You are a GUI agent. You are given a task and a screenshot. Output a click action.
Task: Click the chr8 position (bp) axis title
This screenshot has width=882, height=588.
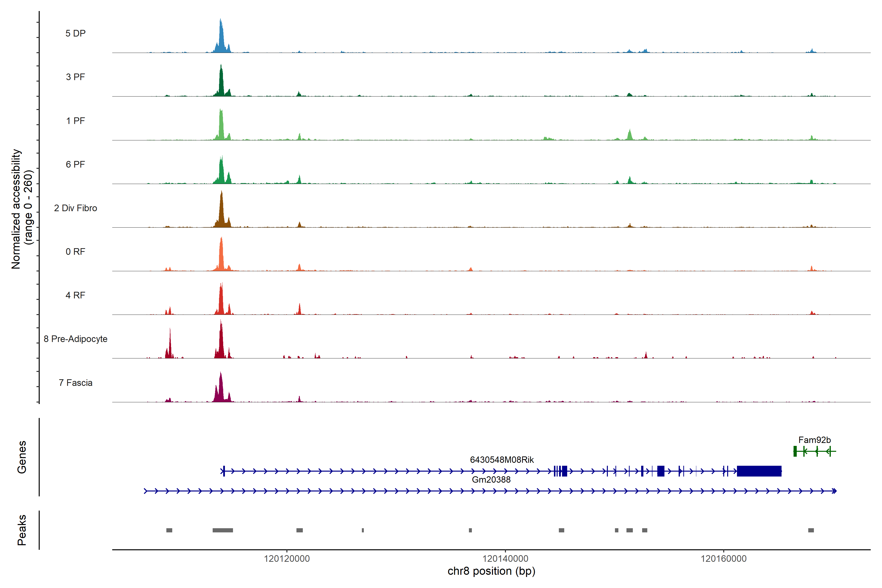pos(491,571)
